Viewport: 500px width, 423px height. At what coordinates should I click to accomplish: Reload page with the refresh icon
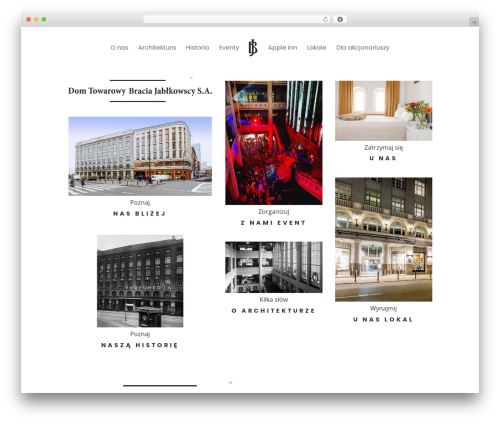pos(325,19)
